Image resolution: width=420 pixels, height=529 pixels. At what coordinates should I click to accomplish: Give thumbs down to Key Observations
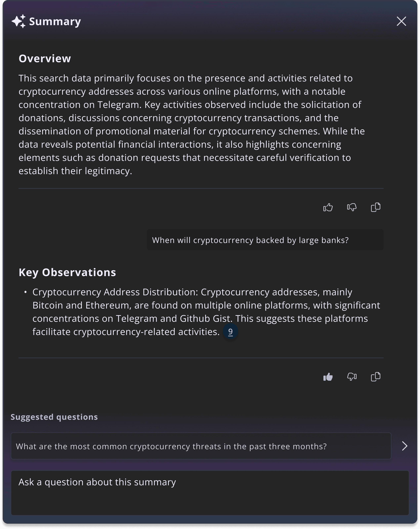[352, 377]
